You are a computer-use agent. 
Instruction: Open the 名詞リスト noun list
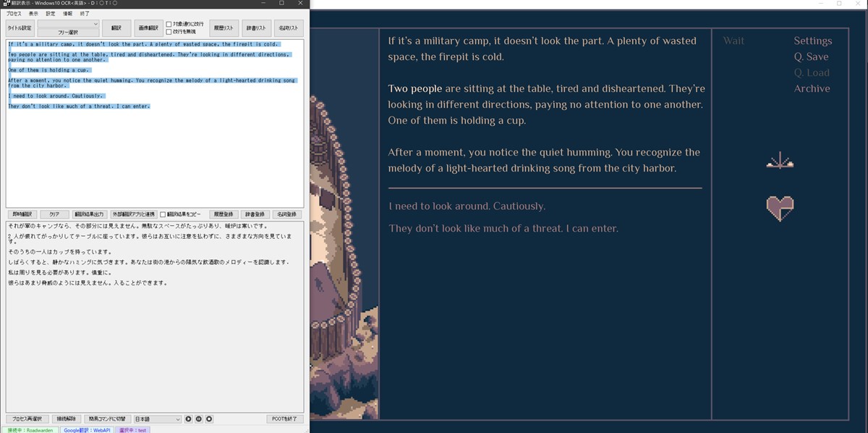click(289, 28)
